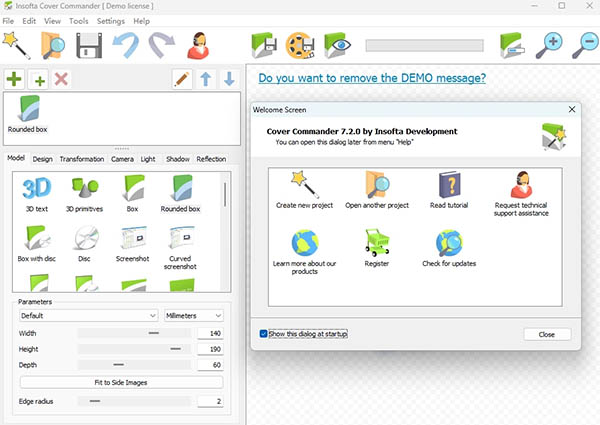Viewport: 600px width, 425px height.
Task: Click the Register shopping cart icon
Action: [x=377, y=248]
